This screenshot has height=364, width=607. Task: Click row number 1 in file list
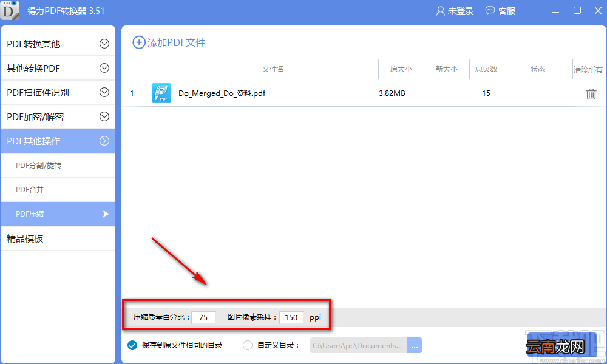132,93
